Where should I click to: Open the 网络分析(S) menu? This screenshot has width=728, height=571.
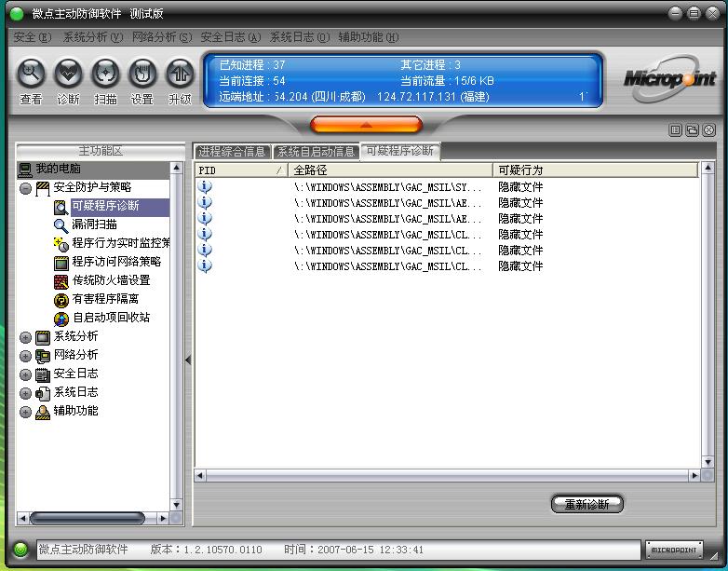(162, 37)
